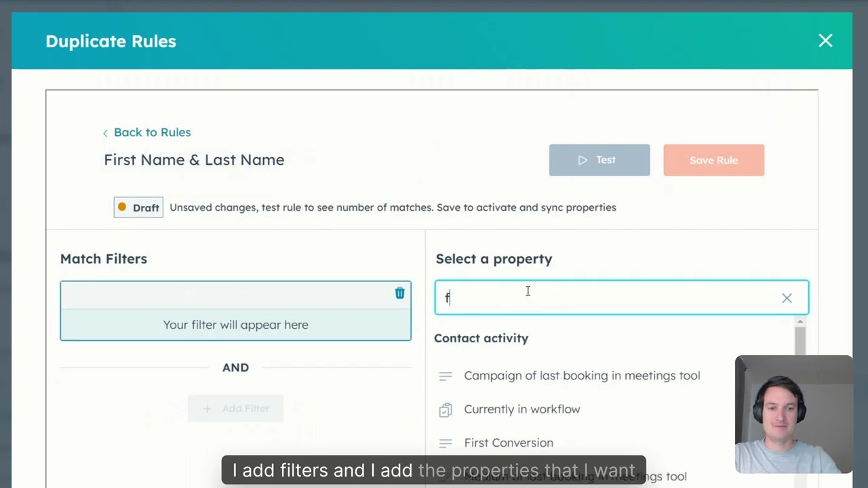Image resolution: width=868 pixels, height=488 pixels.
Task: Clear the property search field
Action: 787,298
